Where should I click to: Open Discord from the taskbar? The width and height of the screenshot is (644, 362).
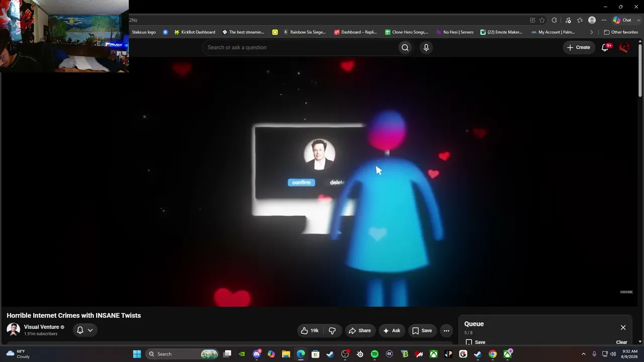[257, 354]
